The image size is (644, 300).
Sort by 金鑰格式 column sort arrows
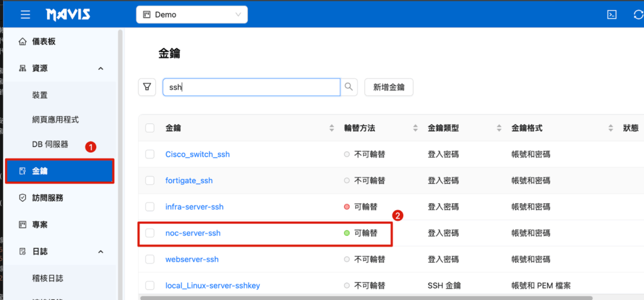click(x=610, y=128)
